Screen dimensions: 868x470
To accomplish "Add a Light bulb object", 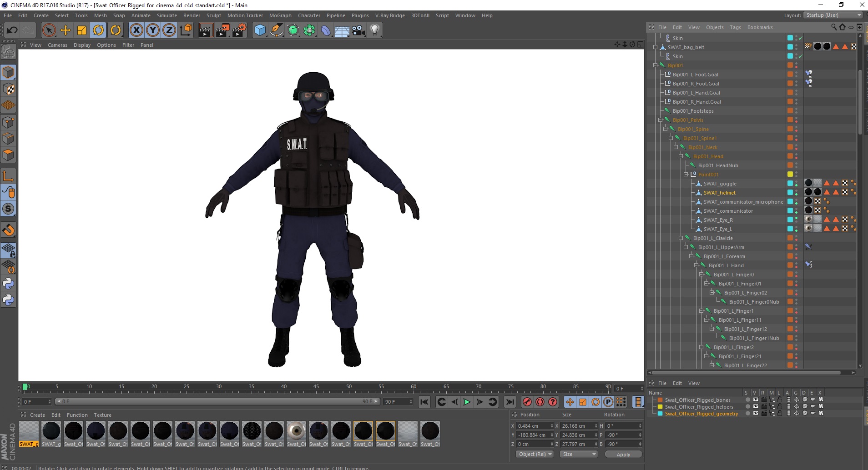I will [x=375, y=30].
